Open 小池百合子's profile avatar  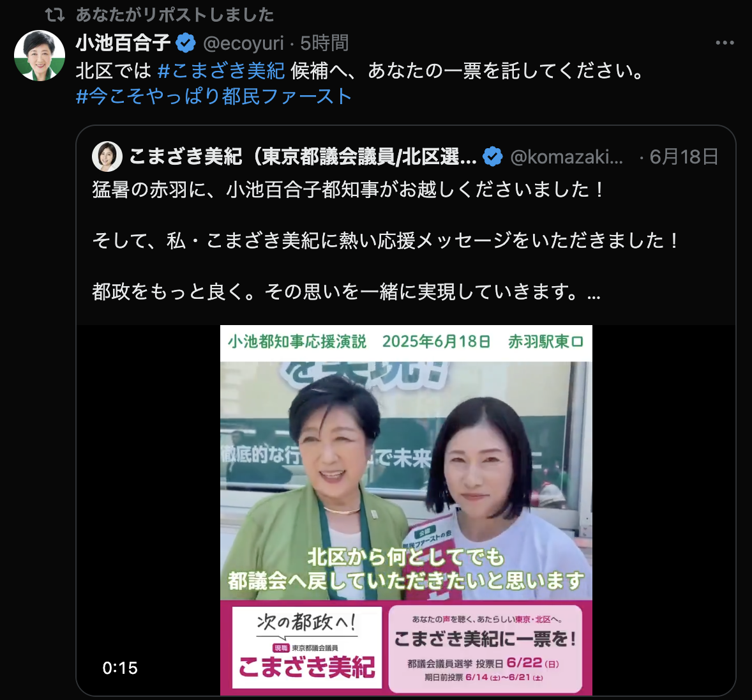point(40,56)
